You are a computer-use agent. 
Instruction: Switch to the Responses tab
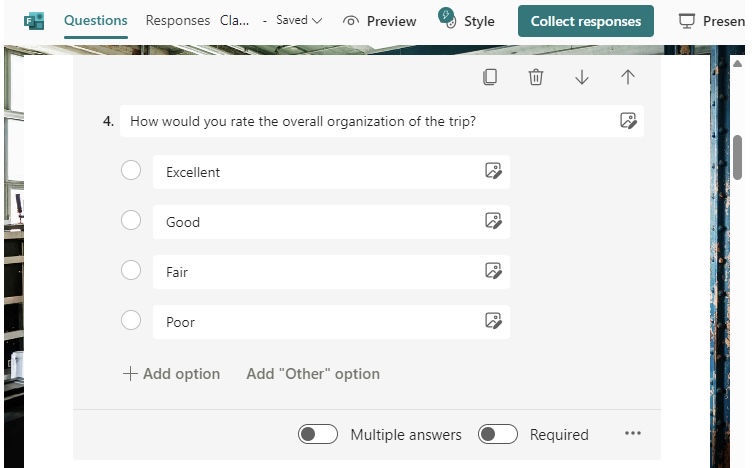point(177,21)
